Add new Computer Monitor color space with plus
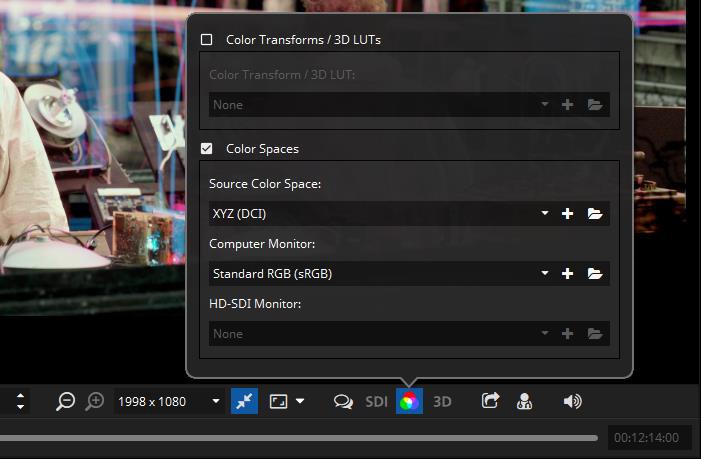Image resolution: width=701 pixels, height=459 pixels. coord(567,274)
